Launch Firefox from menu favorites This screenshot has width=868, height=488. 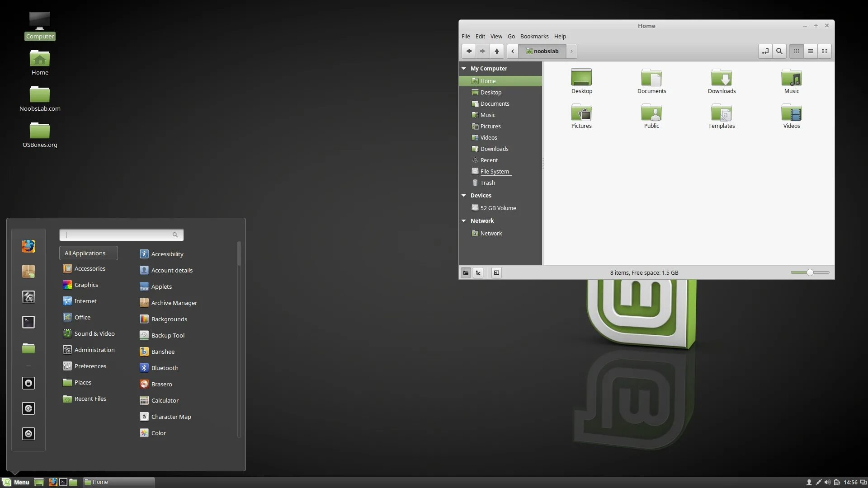28,246
